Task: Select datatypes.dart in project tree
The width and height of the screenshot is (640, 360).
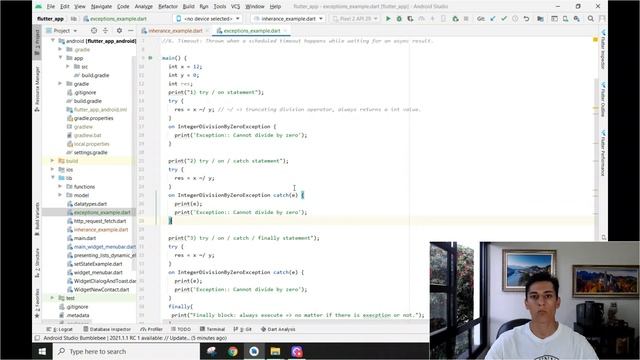Action: pyautogui.click(x=90, y=204)
